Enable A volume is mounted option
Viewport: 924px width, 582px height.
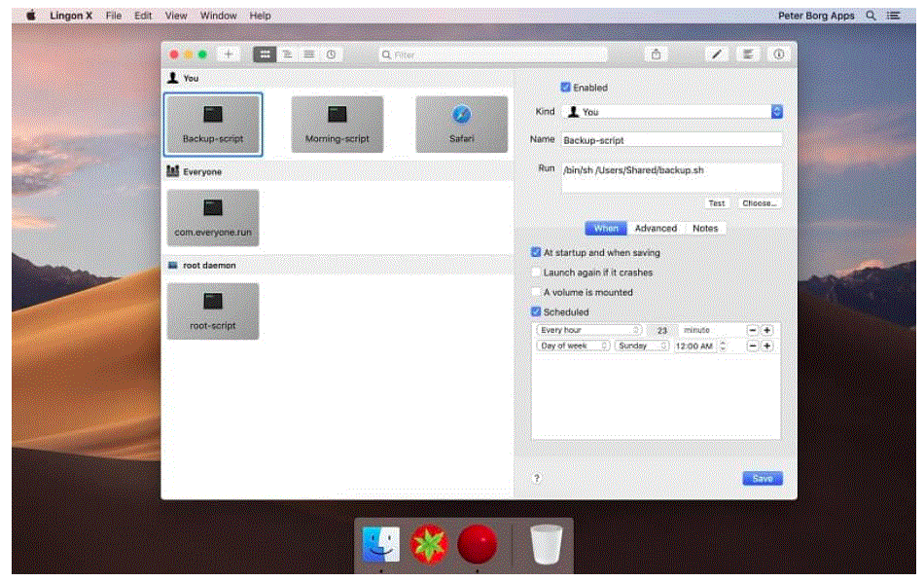tap(536, 292)
